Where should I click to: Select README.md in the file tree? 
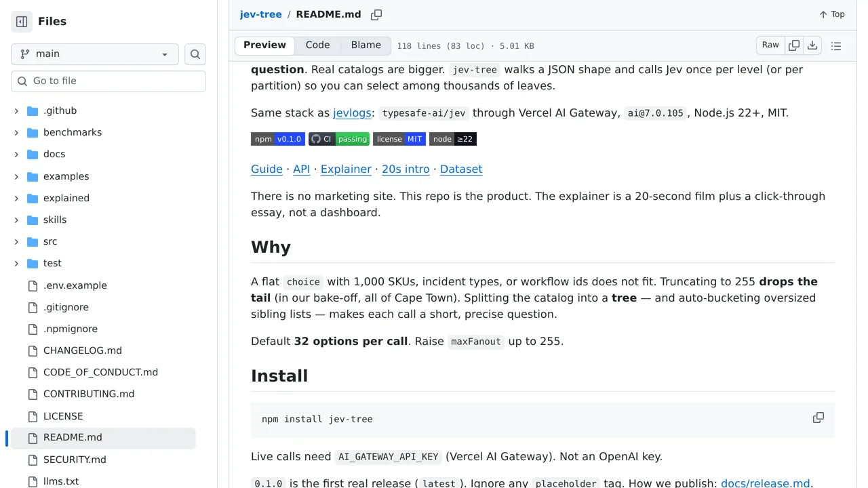pyautogui.click(x=102, y=438)
